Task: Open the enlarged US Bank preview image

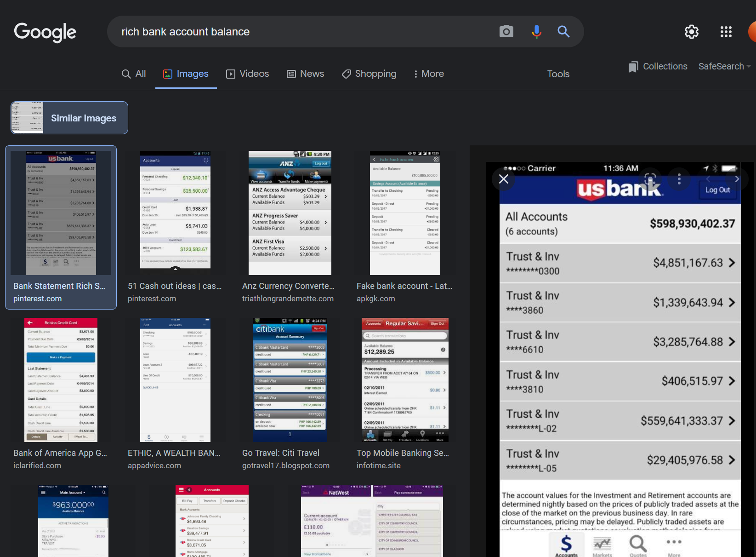Action: (620, 359)
